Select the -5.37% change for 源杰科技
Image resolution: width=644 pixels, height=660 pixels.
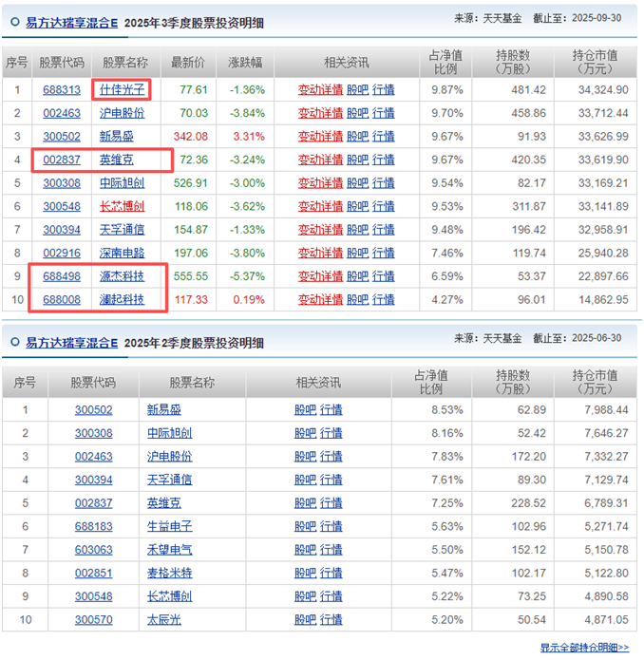coord(247,276)
